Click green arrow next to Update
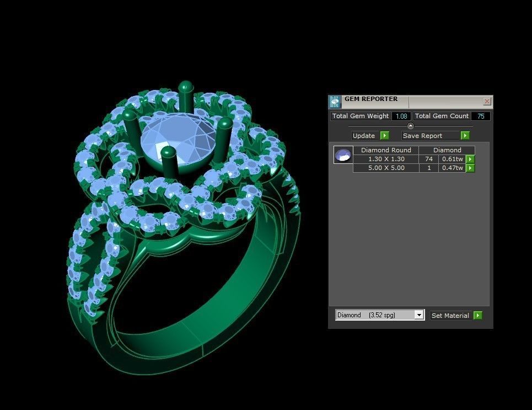The image size is (532, 410). [384, 136]
